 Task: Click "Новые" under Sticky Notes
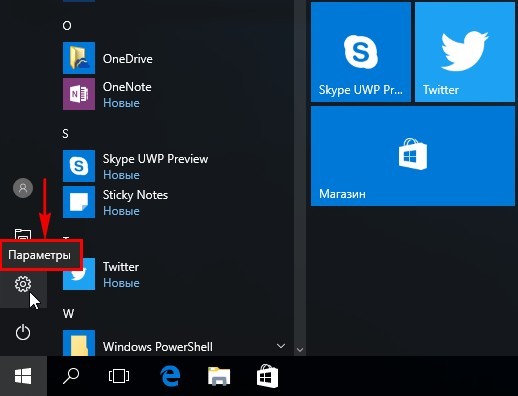coord(121,211)
